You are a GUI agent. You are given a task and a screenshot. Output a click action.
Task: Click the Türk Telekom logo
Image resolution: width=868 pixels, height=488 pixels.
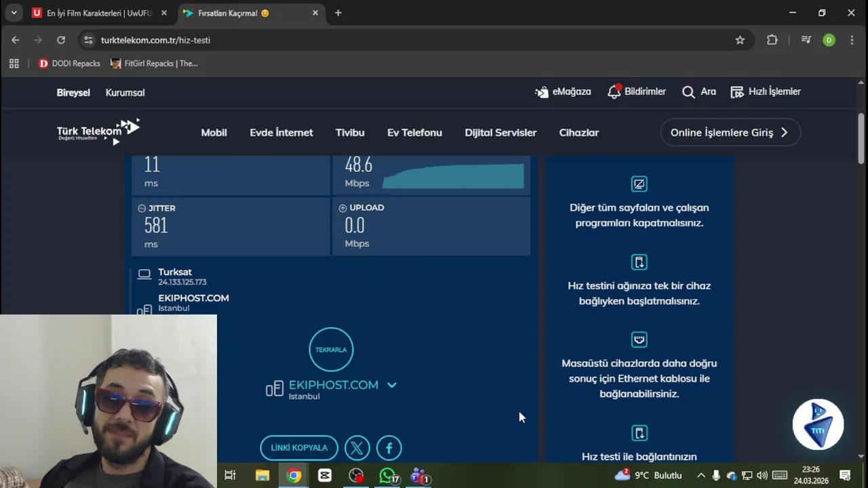[98, 131]
